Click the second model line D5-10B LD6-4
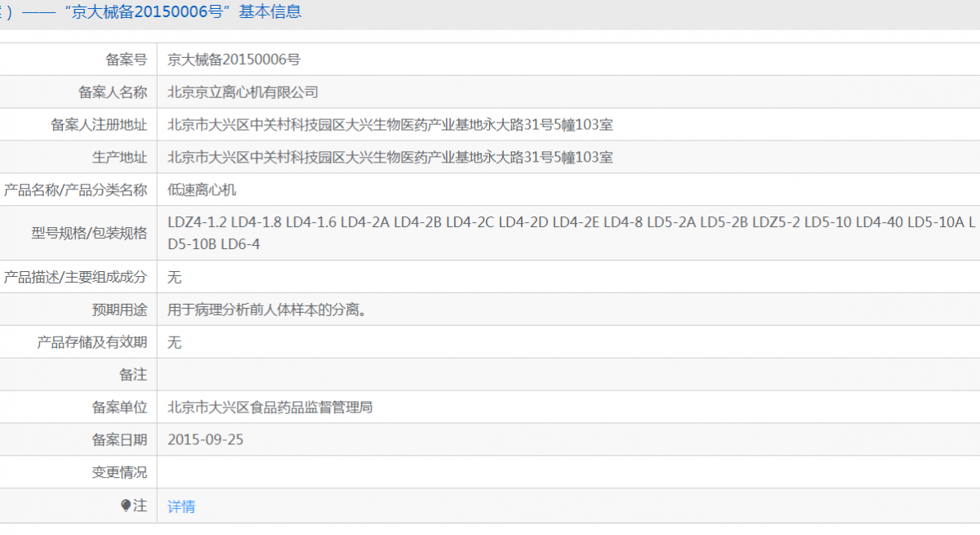The height and width of the screenshot is (535, 980). [x=214, y=244]
